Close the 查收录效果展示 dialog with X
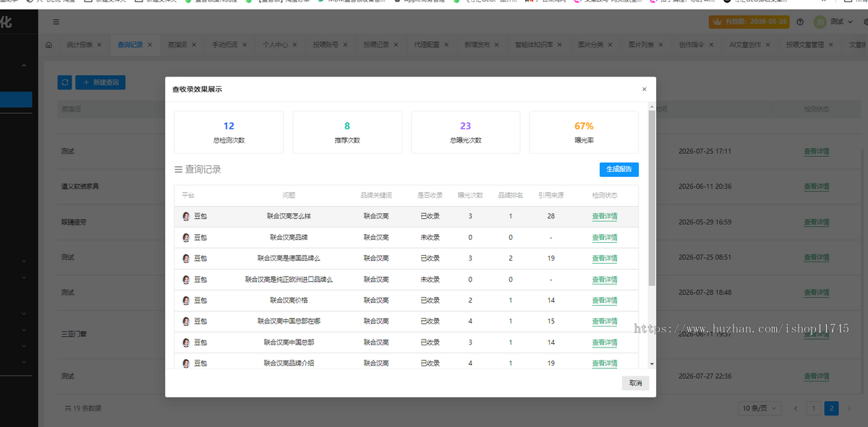Image resolution: width=868 pixels, height=427 pixels. [x=644, y=90]
